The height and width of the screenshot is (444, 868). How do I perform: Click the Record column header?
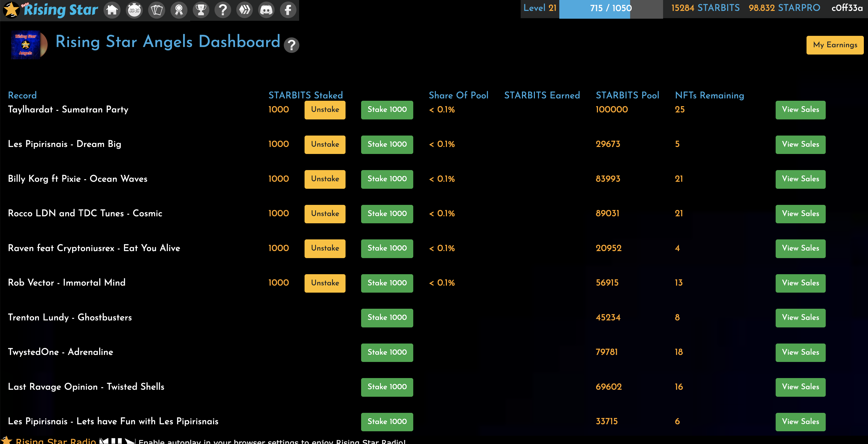pyautogui.click(x=22, y=96)
